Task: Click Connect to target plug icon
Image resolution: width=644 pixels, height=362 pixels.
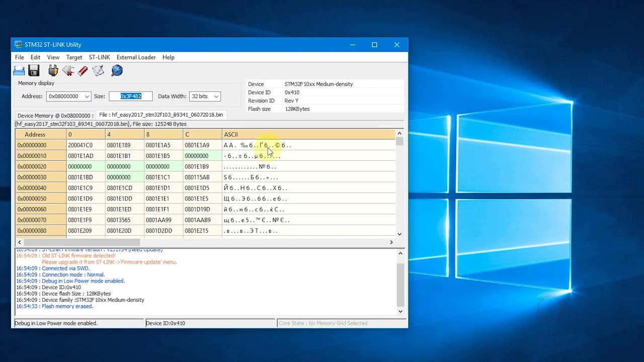Action: coord(53,70)
